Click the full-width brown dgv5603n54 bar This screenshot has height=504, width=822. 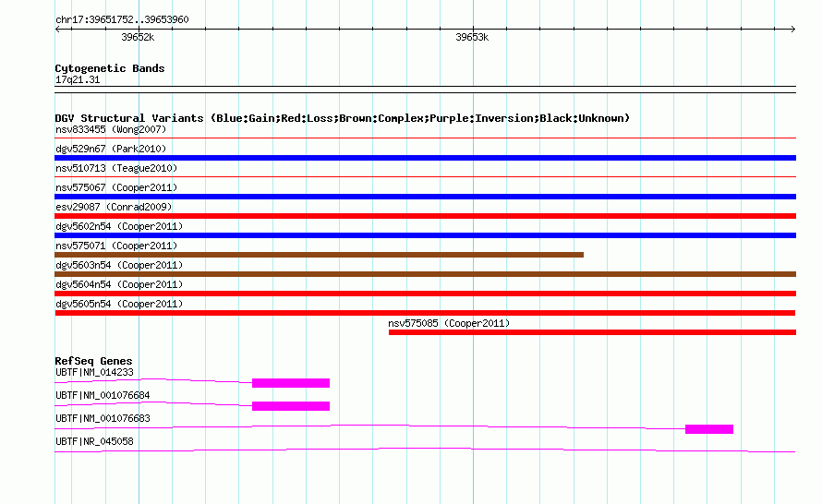[x=425, y=274]
